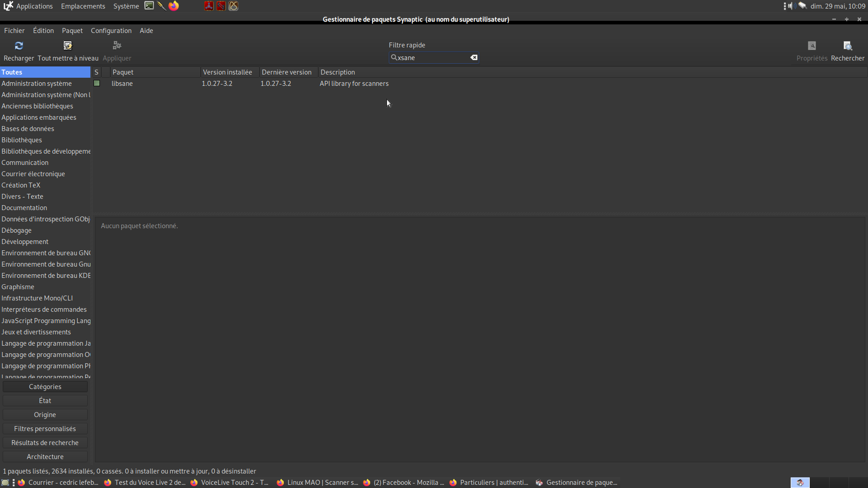Toggle the libsane package status checkbox

(x=97, y=84)
